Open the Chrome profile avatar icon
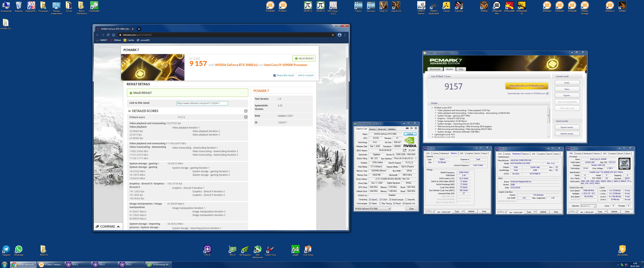This screenshot has height=268, width=644. 339,35
